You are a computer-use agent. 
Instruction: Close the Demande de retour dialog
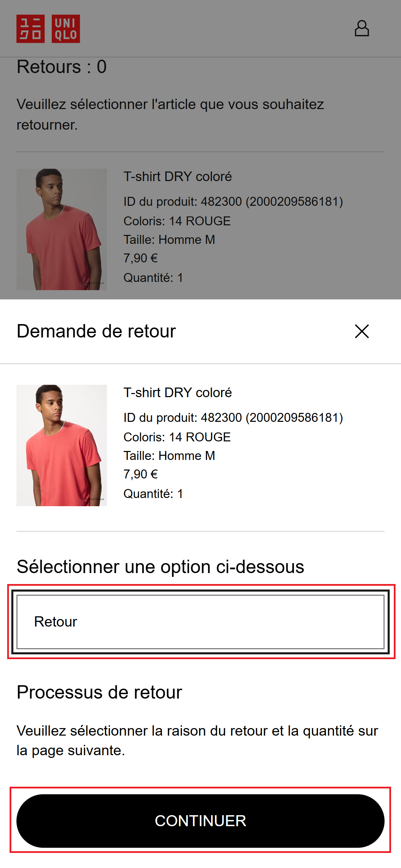(x=362, y=331)
